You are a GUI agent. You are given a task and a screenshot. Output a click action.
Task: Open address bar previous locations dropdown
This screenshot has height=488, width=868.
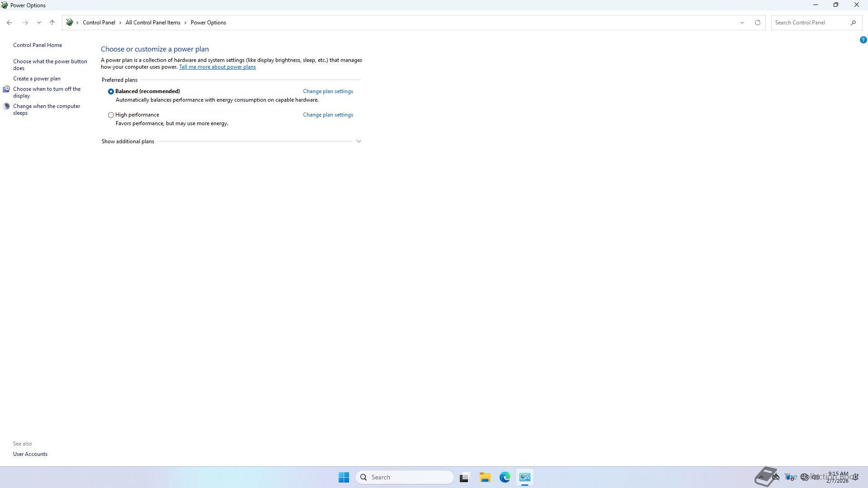pyautogui.click(x=742, y=23)
